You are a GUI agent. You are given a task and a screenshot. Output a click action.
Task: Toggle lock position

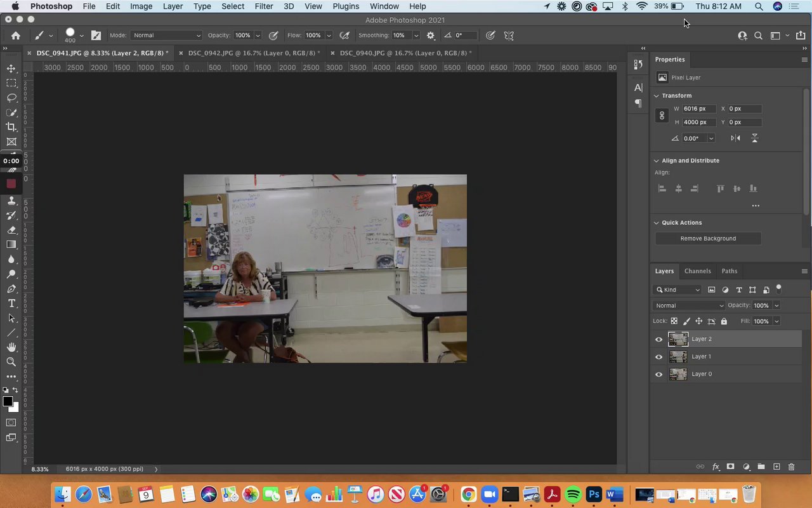(x=699, y=321)
